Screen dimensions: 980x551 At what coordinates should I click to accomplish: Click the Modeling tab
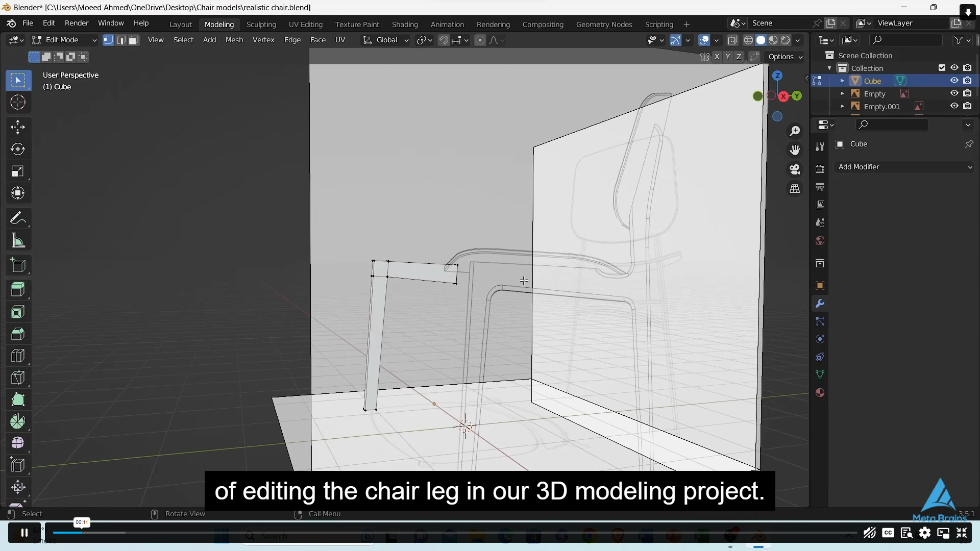pyautogui.click(x=219, y=24)
